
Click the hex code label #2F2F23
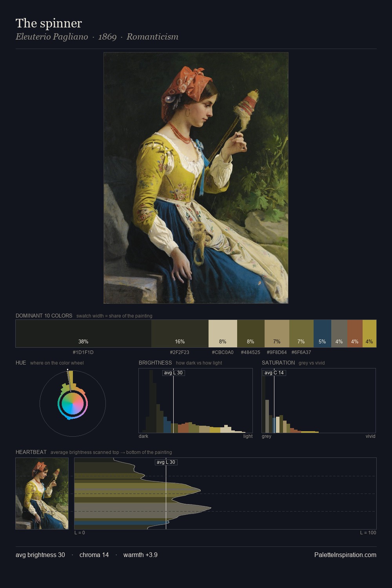coord(180,352)
